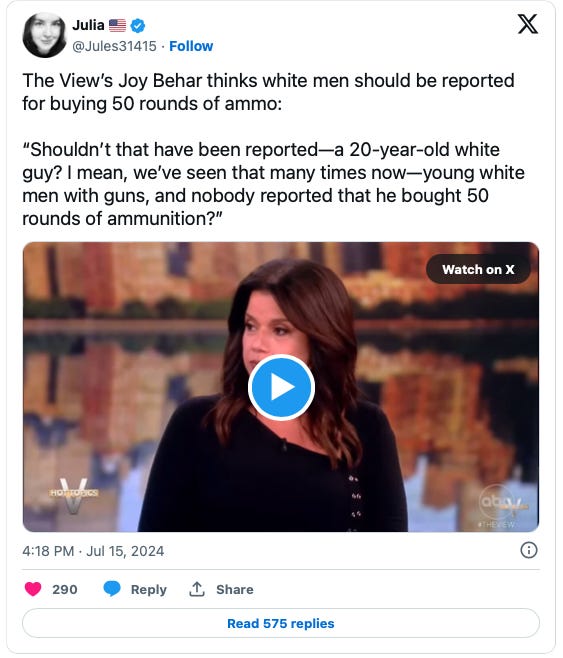Click the X logo icon
The image size is (563, 658).
[527, 24]
